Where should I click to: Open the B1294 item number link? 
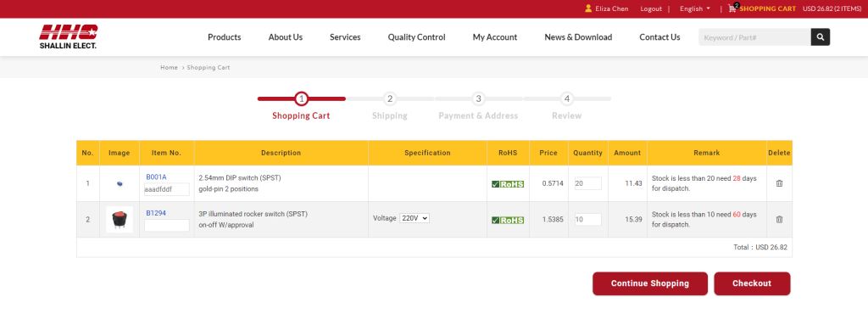(156, 213)
